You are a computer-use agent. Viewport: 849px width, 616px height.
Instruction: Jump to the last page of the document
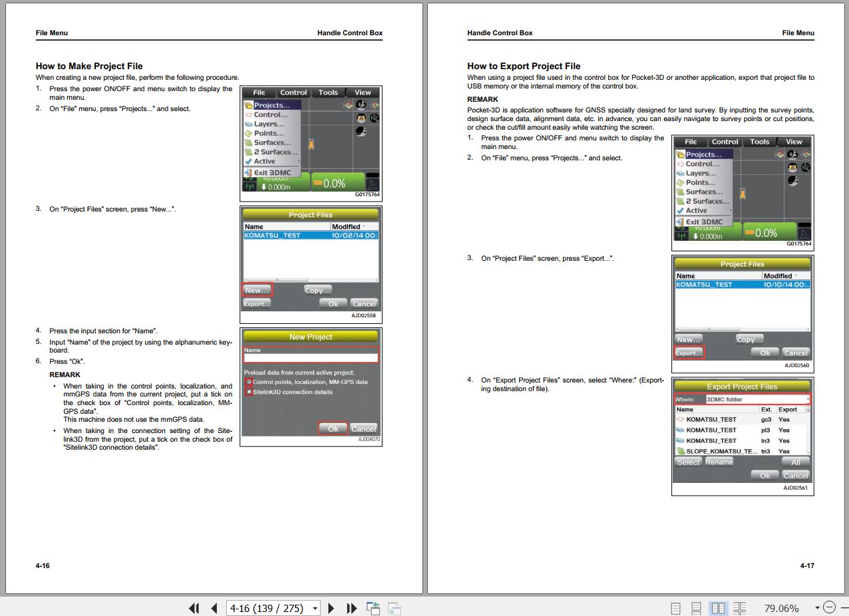[x=352, y=608]
